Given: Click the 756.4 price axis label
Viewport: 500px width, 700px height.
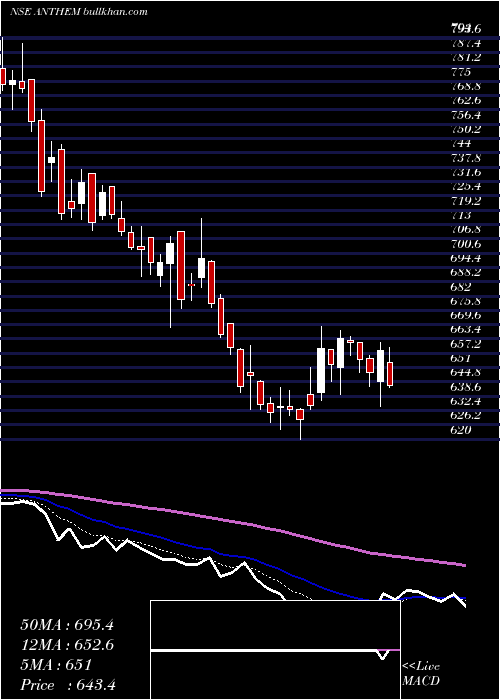Looking at the screenshot, I should point(467,115).
